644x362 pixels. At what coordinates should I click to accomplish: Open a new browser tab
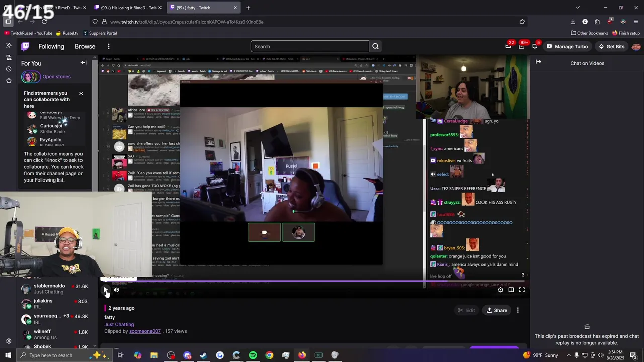(248, 8)
